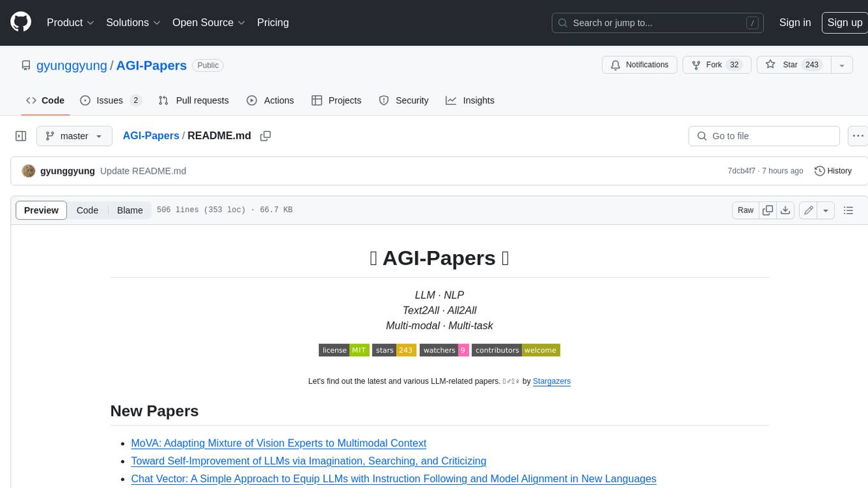Expand the Open Source menu
868x488 pixels.
click(x=209, y=22)
